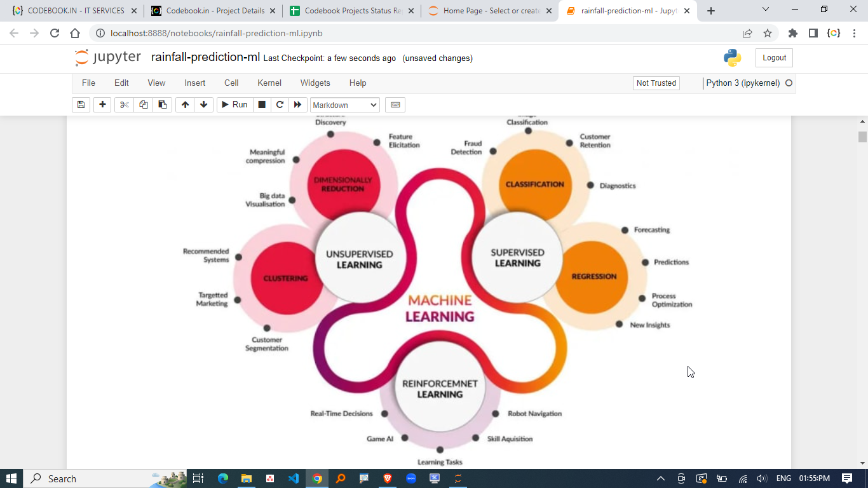Click the Python logo icon
Screen dimensions: 868x488
coord(732,58)
